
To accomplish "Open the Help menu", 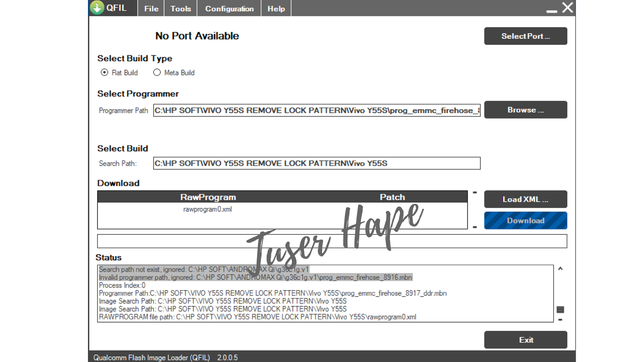I will pos(276,8).
